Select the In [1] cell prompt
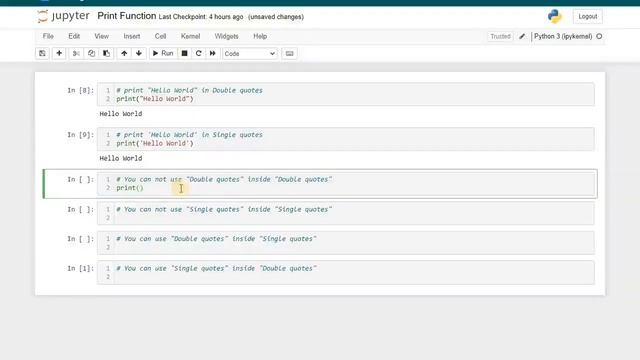Image resolution: width=640 pixels, height=360 pixels. pyautogui.click(x=80, y=268)
